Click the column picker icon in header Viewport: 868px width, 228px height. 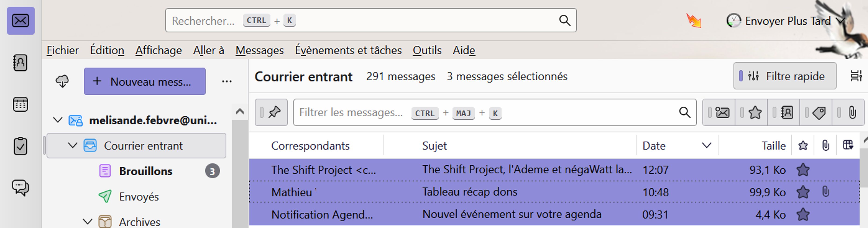tap(848, 146)
